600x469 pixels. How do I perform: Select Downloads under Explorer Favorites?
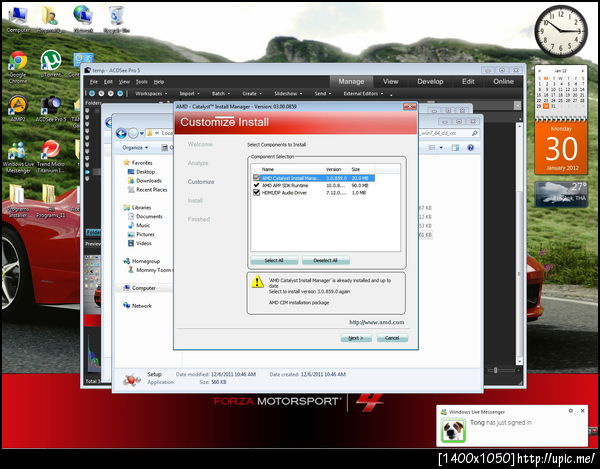145,181
